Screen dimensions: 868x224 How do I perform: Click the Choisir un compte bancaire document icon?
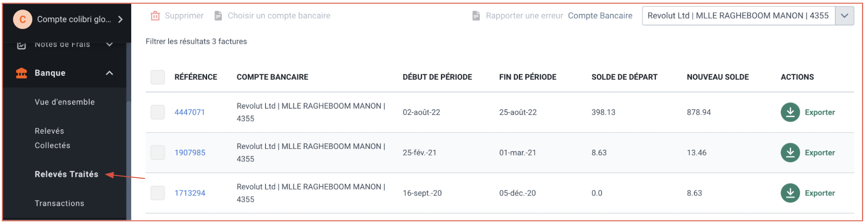click(218, 16)
